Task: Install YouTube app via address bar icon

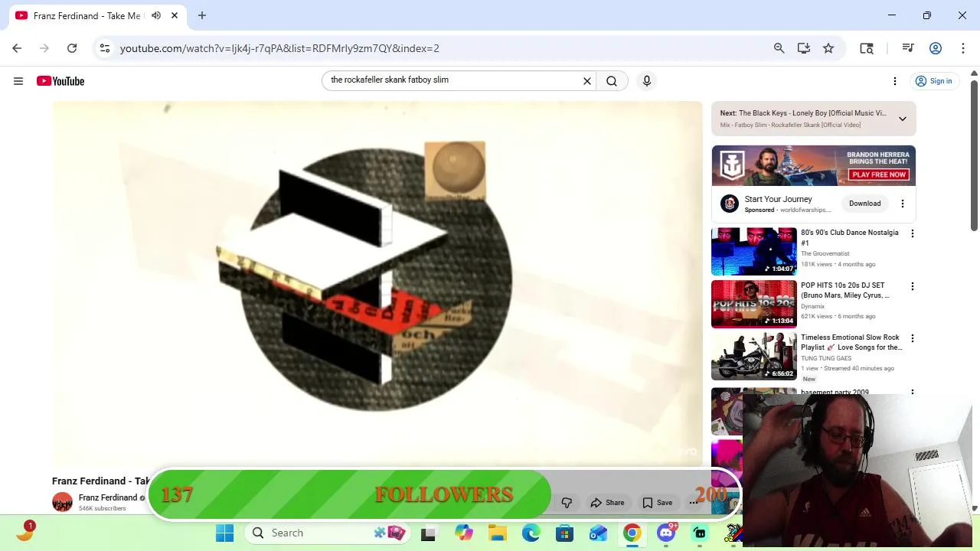Action: [x=804, y=48]
